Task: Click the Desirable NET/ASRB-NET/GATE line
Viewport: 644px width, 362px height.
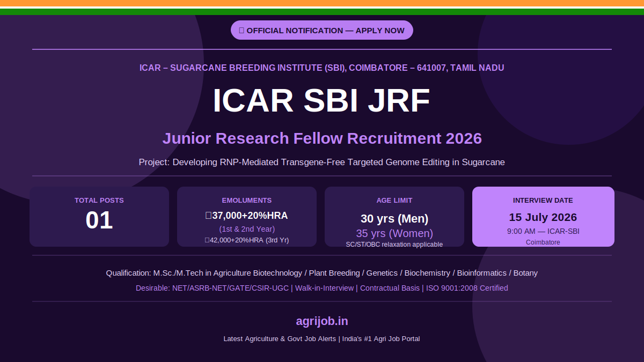Action: coord(322,288)
